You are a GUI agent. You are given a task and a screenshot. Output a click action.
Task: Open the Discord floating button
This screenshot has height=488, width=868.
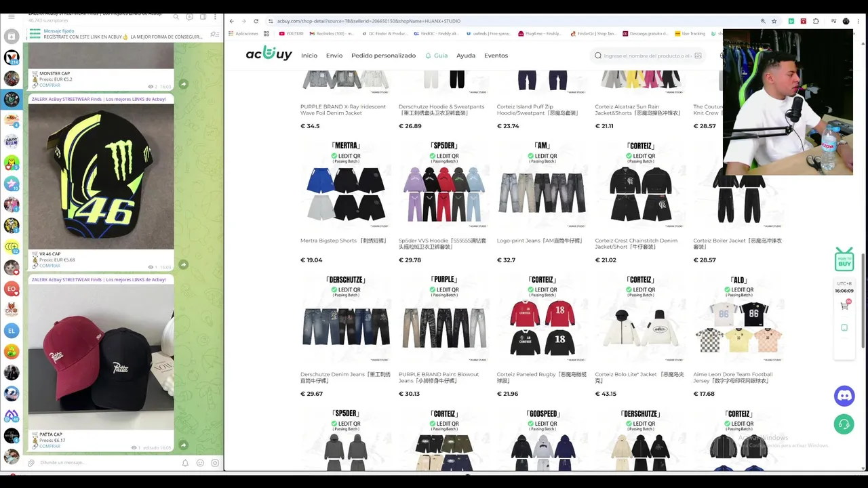[844, 396]
